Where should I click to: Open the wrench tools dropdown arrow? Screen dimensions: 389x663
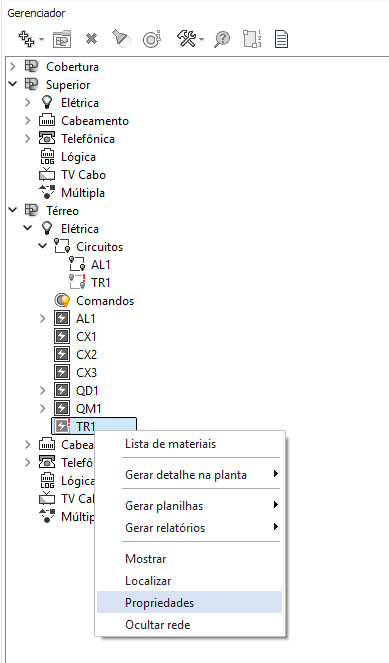[201, 40]
